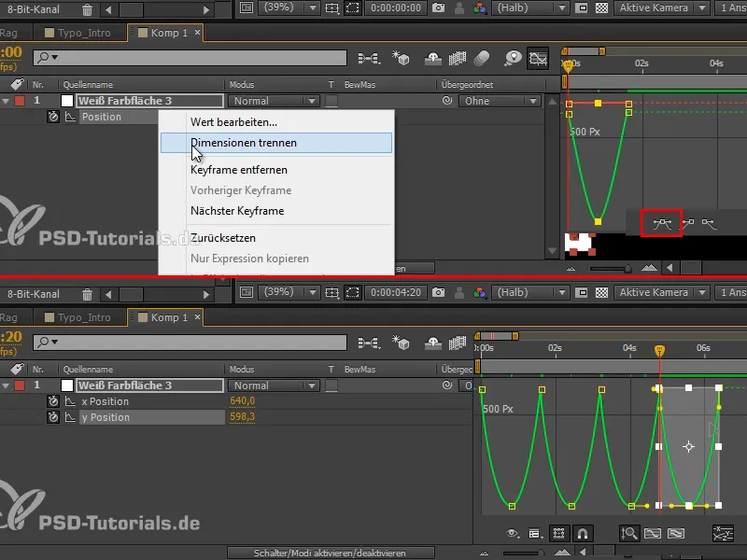Collapse layer 1 above the x Position property row
Screen dimensions: 747x560
click(x=6, y=385)
